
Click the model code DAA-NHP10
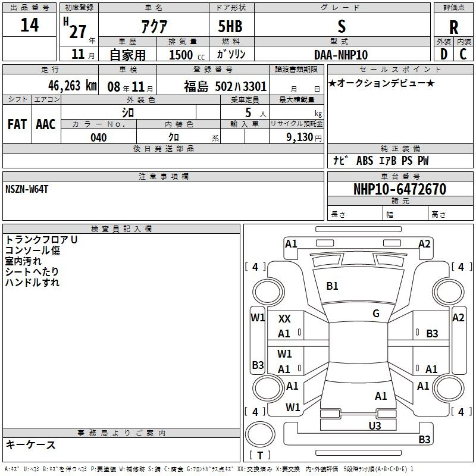[x=341, y=55]
